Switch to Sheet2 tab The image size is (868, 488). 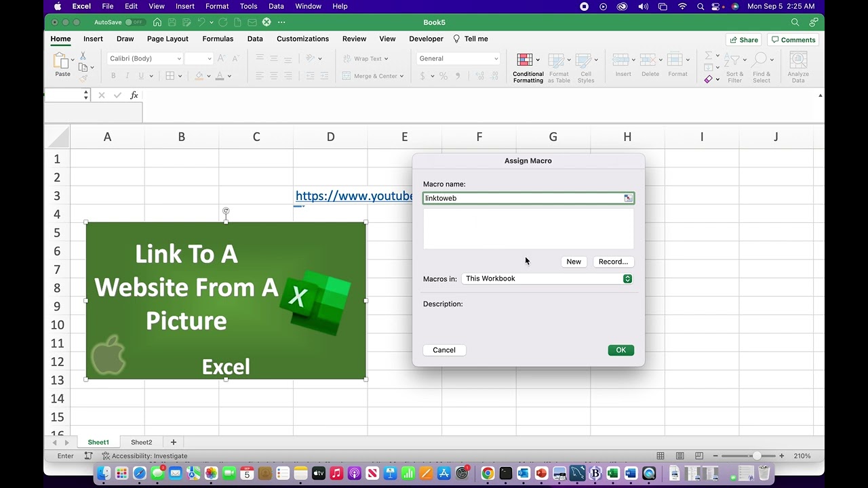tap(142, 443)
